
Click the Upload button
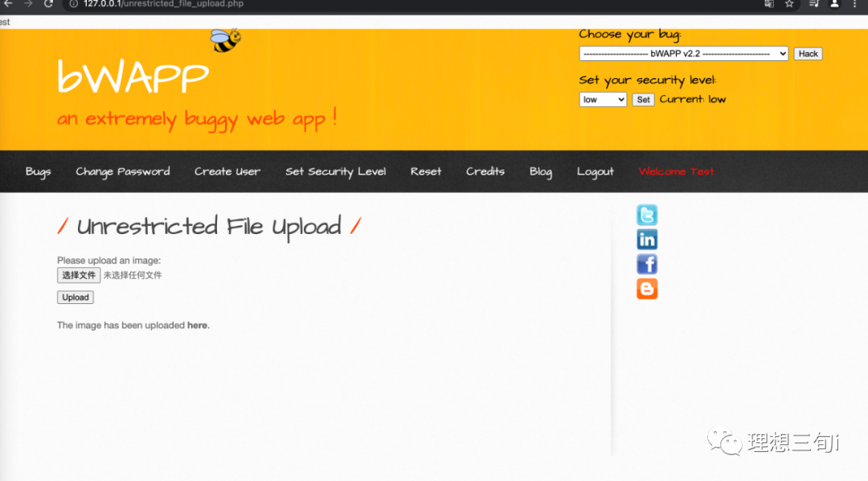coord(76,298)
